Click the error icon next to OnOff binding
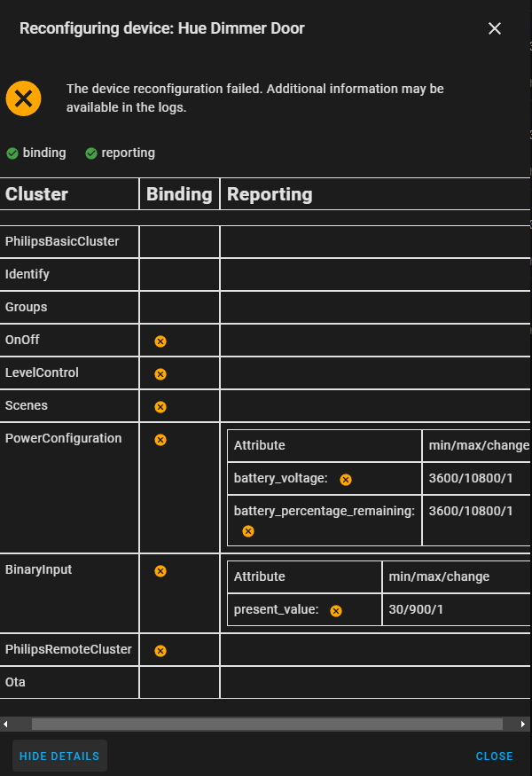The image size is (532, 776). [160, 340]
